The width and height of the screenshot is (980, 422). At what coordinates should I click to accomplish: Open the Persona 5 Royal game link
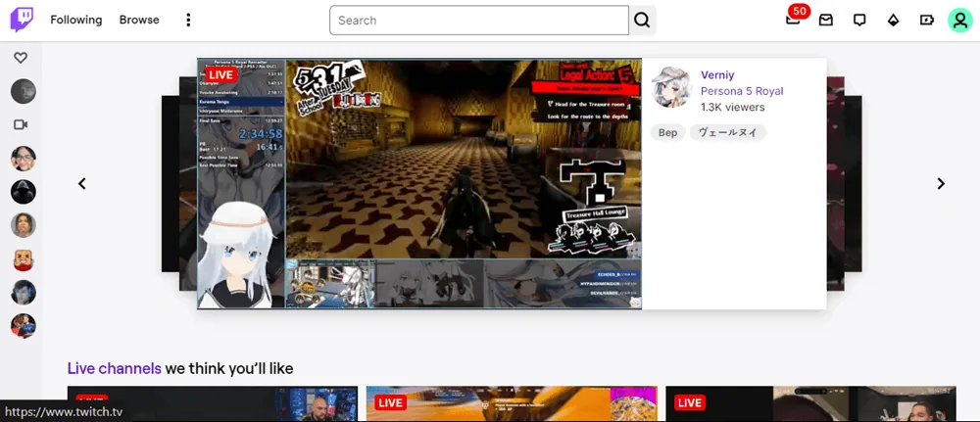coord(742,91)
